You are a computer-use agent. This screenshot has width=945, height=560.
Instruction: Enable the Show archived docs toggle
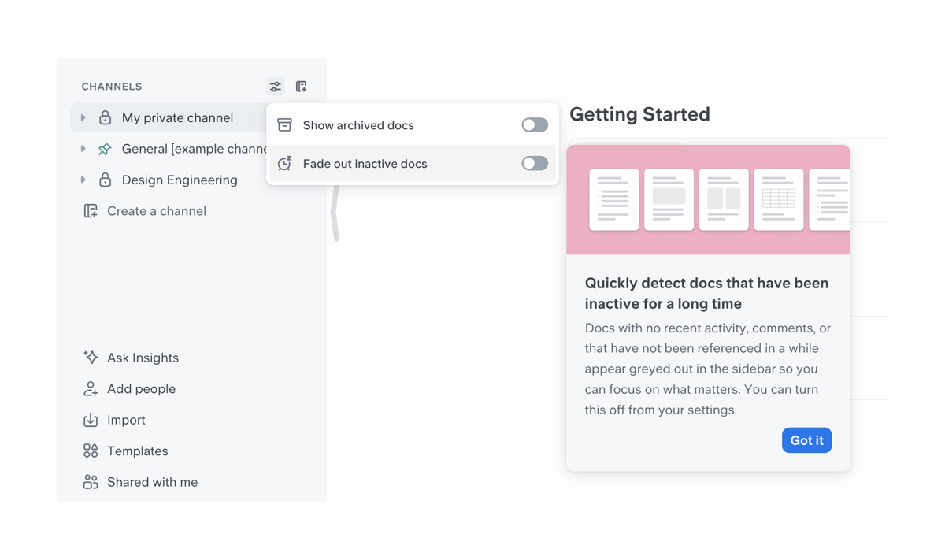click(x=534, y=124)
